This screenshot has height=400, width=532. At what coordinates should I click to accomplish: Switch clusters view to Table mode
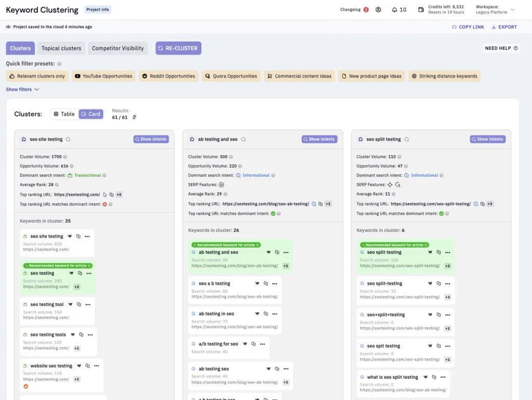click(x=64, y=113)
